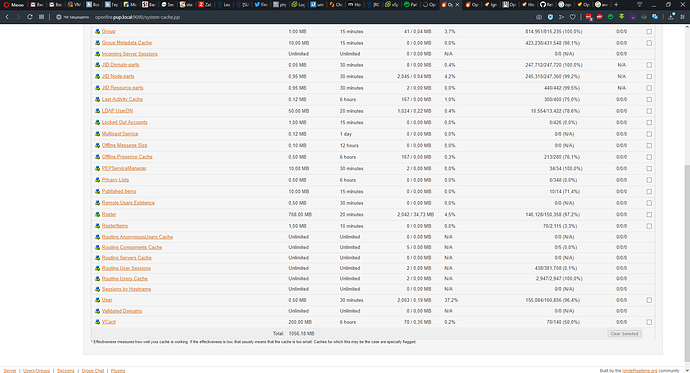Open the Speed Dial grid icon

[41, 17]
